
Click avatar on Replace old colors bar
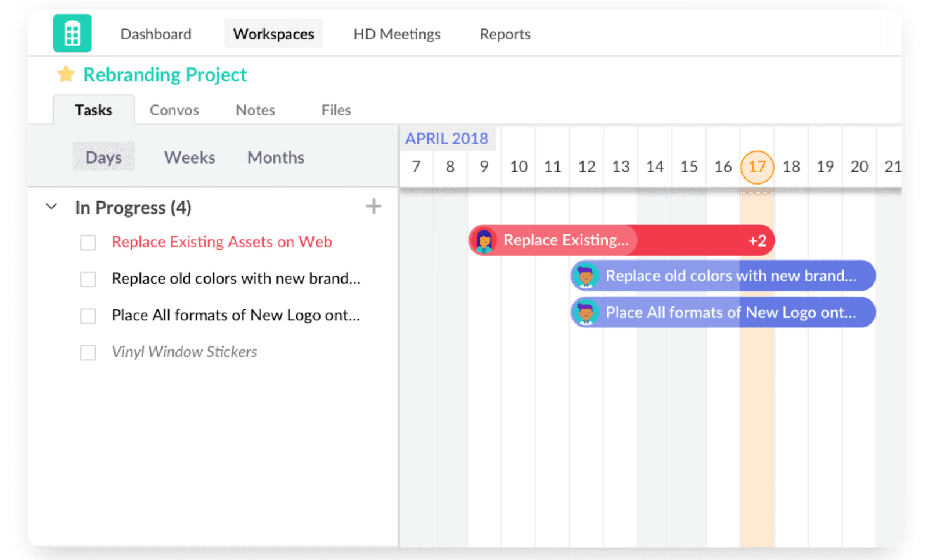tap(585, 276)
